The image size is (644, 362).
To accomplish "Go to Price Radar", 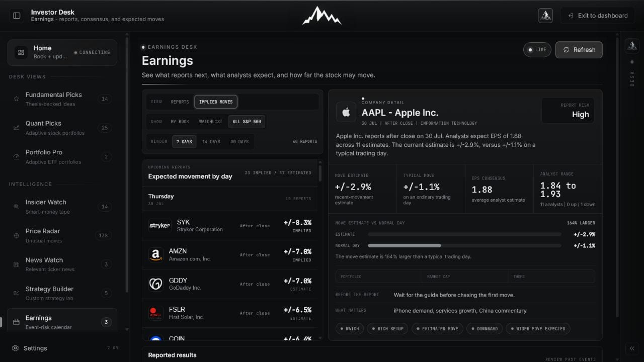I will click(x=62, y=235).
